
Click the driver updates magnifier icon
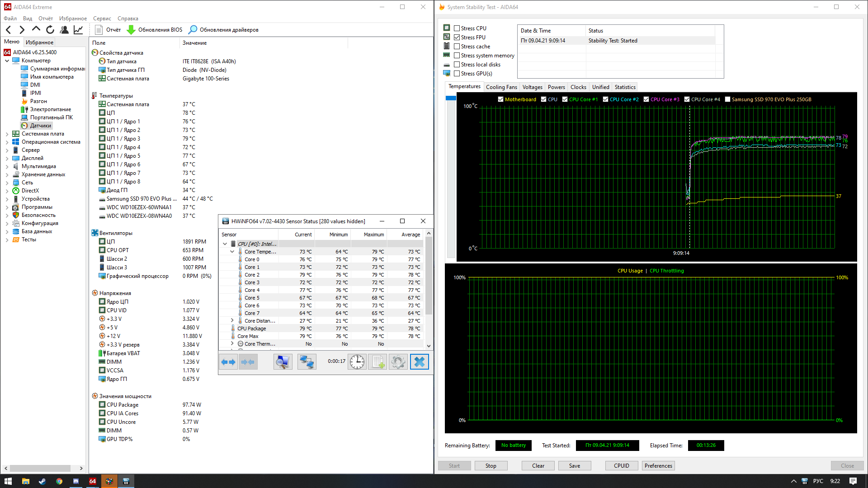193,30
